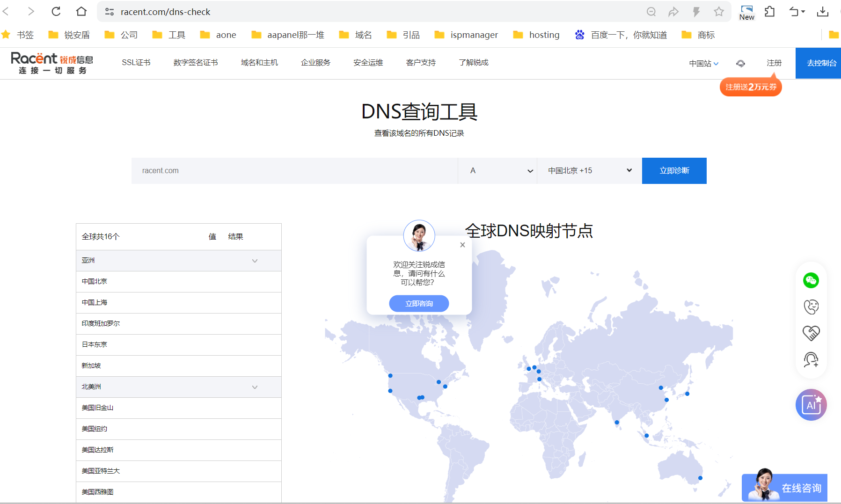Collapse the 北美洲 region section
The image size is (841, 504).
(255, 387)
